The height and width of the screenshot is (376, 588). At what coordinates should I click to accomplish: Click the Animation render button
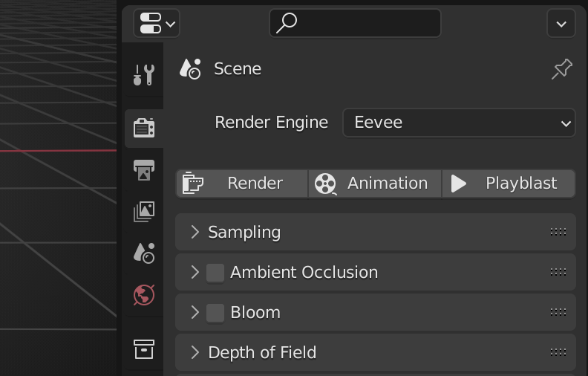(x=375, y=184)
